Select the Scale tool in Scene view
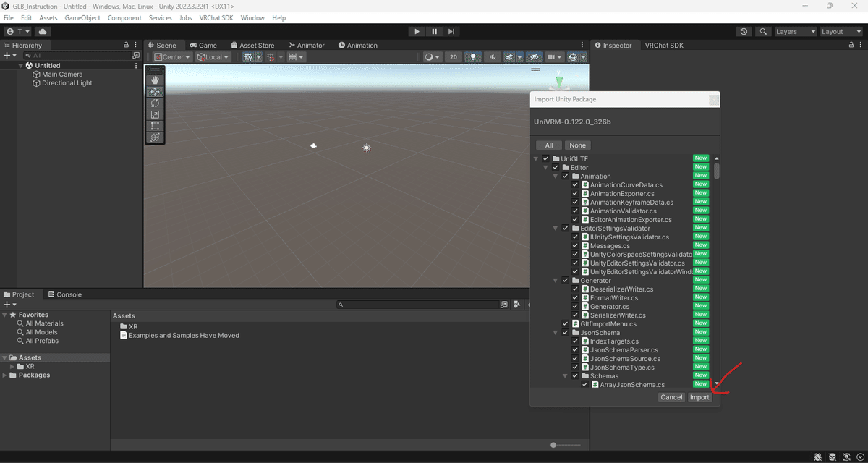Image resolution: width=868 pixels, height=463 pixels. tap(155, 114)
